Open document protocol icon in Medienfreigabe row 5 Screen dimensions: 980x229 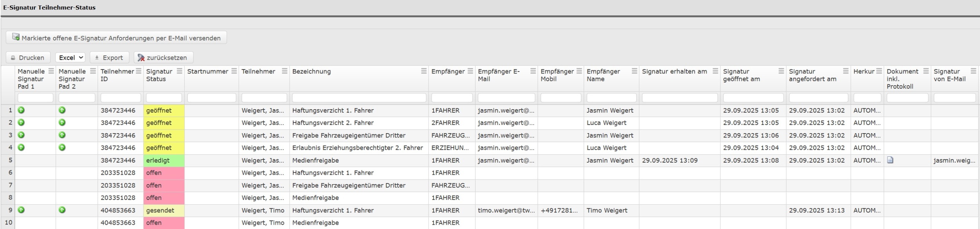(x=890, y=160)
